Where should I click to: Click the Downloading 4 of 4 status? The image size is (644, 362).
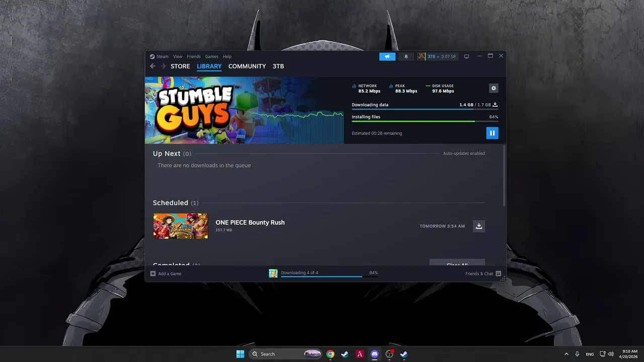[x=299, y=273]
